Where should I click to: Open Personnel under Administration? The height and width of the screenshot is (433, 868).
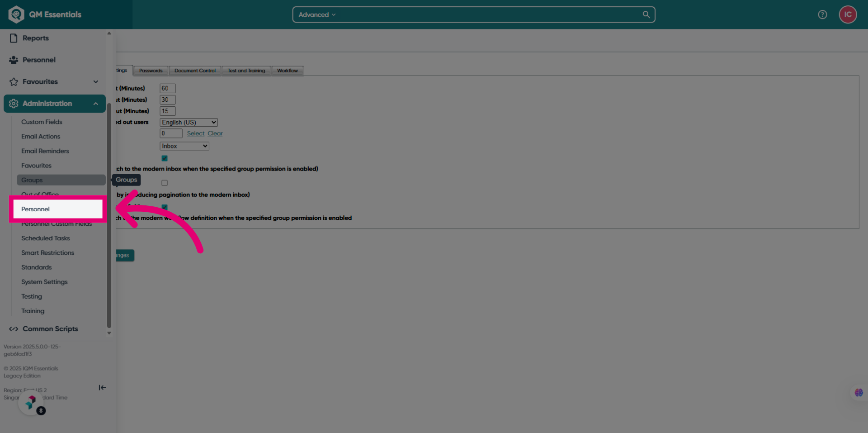tap(58, 209)
